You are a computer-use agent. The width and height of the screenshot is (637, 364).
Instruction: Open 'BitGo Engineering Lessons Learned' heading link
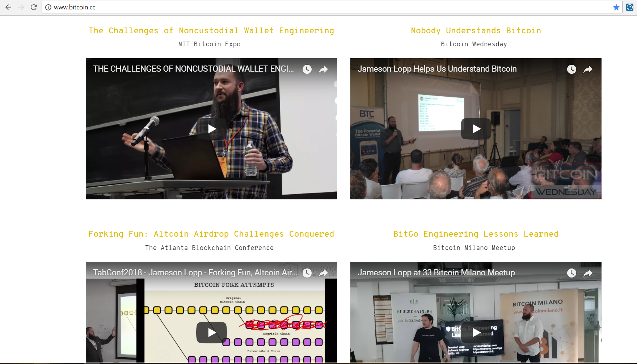pos(476,234)
